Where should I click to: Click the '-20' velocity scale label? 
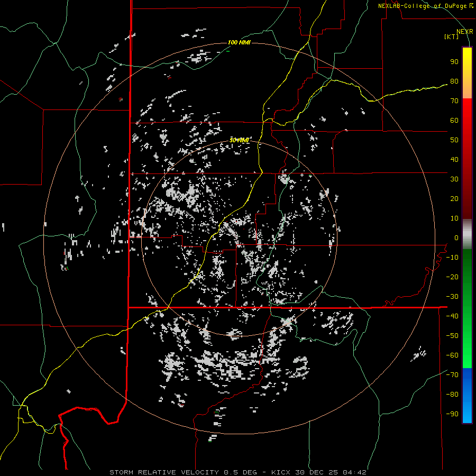tap(452, 277)
